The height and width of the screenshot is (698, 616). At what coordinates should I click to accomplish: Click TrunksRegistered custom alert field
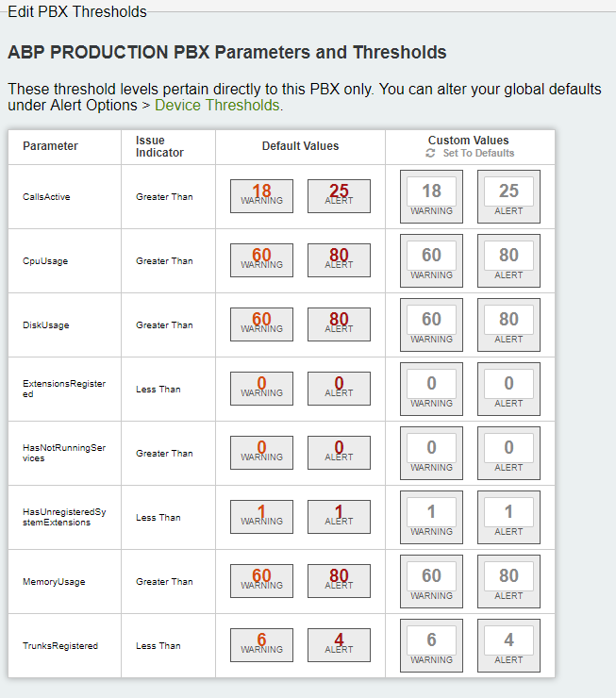pos(508,640)
